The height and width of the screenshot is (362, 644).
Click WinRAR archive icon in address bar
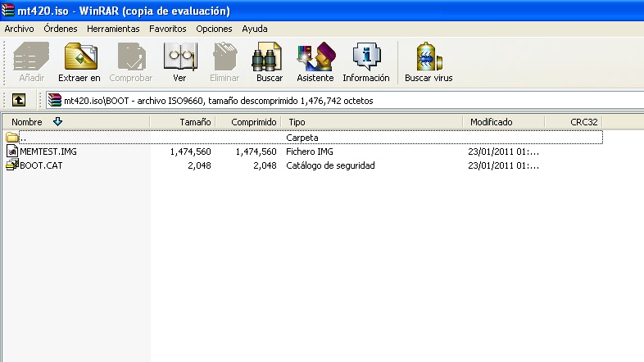click(55, 100)
